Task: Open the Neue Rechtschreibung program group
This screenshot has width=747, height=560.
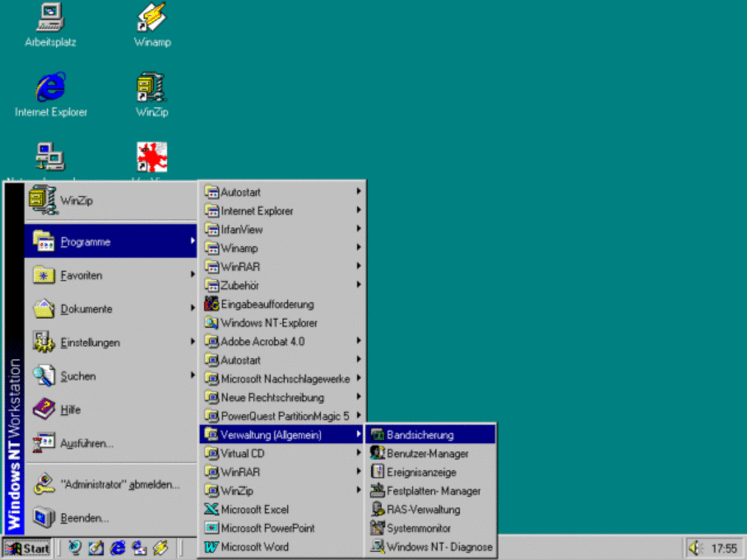Action: tap(282, 397)
